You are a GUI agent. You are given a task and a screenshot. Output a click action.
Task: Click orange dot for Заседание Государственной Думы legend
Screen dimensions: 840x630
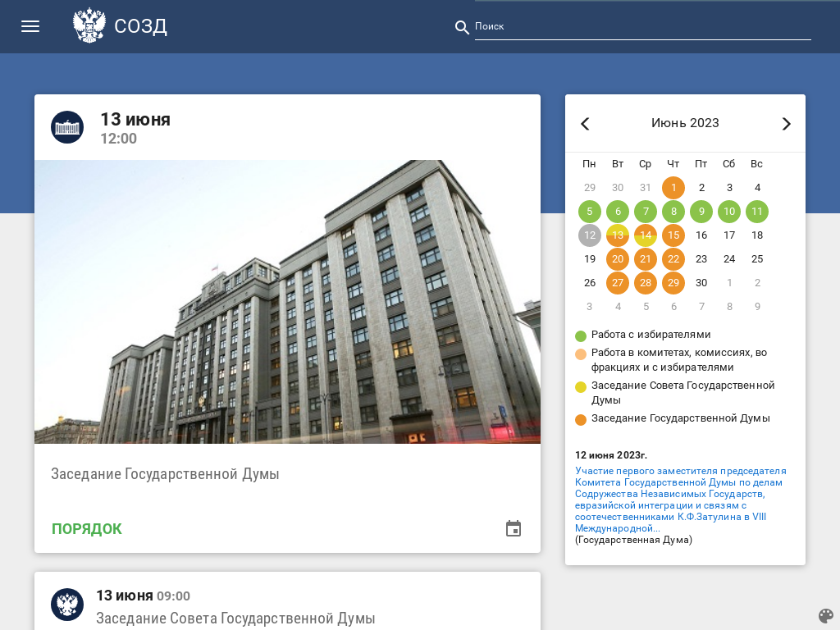(581, 420)
